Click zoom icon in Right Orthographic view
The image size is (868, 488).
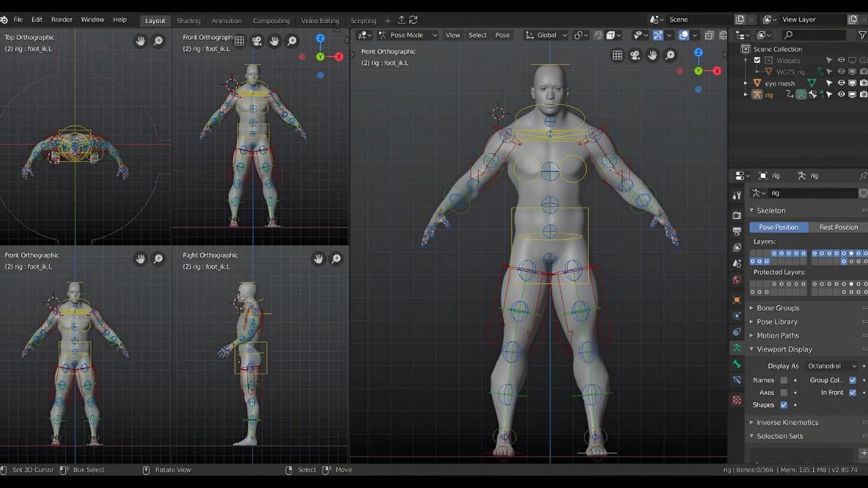[x=336, y=258]
